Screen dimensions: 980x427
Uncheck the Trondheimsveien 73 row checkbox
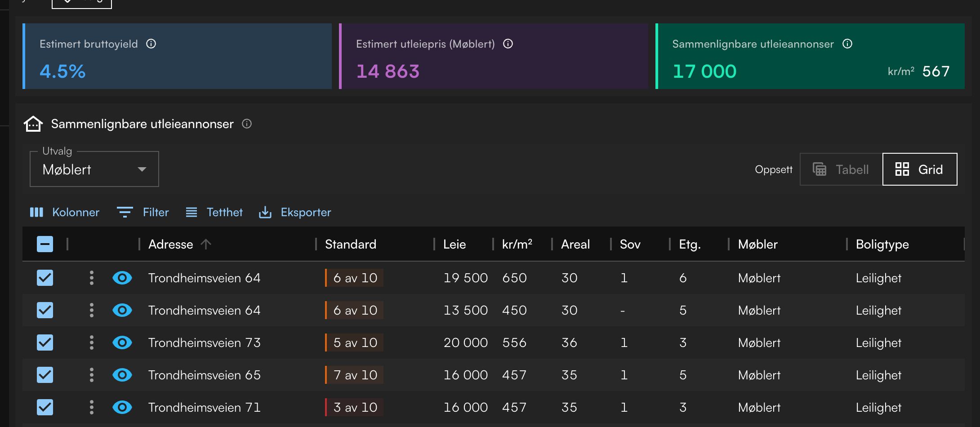click(45, 342)
